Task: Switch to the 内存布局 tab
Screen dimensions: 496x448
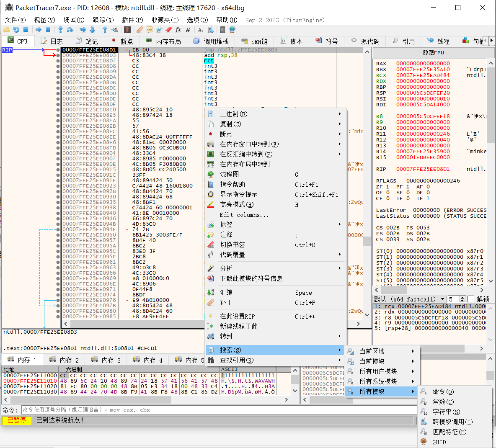Action: point(163,41)
